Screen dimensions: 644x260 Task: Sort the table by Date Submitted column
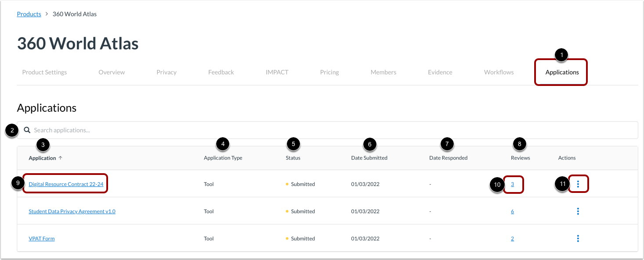pyautogui.click(x=369, y=157)
